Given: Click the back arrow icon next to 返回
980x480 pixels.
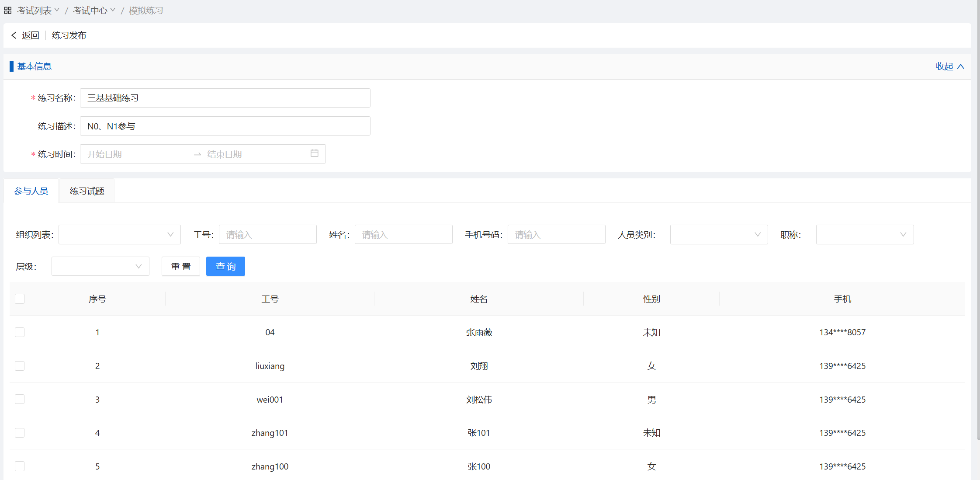Looking at the screenshot, I should pos(14,35).
